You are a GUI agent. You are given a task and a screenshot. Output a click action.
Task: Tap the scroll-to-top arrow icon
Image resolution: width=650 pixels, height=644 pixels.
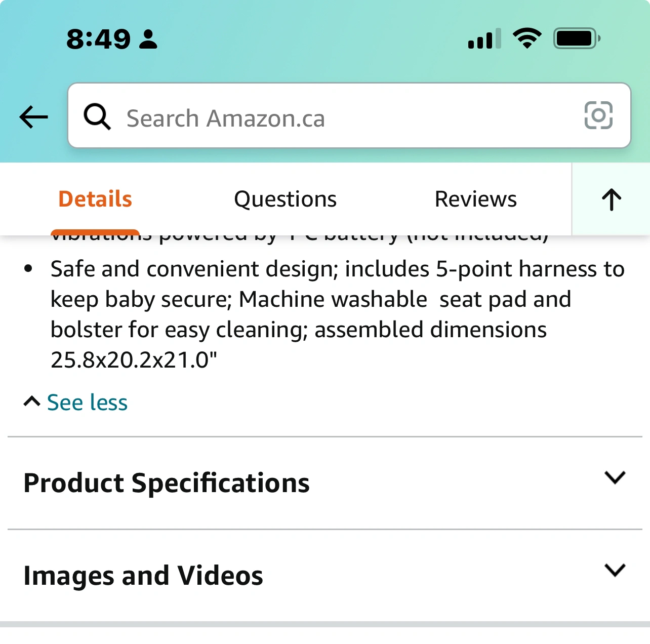[612, 199]
